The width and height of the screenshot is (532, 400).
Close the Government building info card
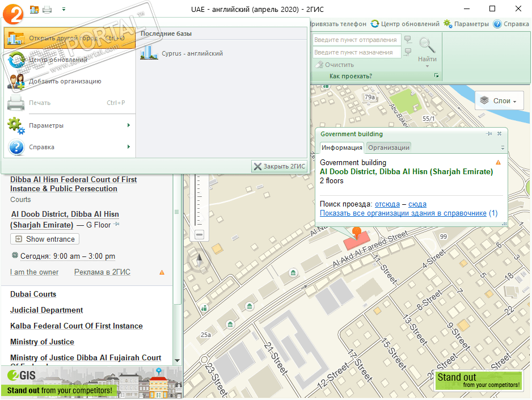[x=500, y=134]
